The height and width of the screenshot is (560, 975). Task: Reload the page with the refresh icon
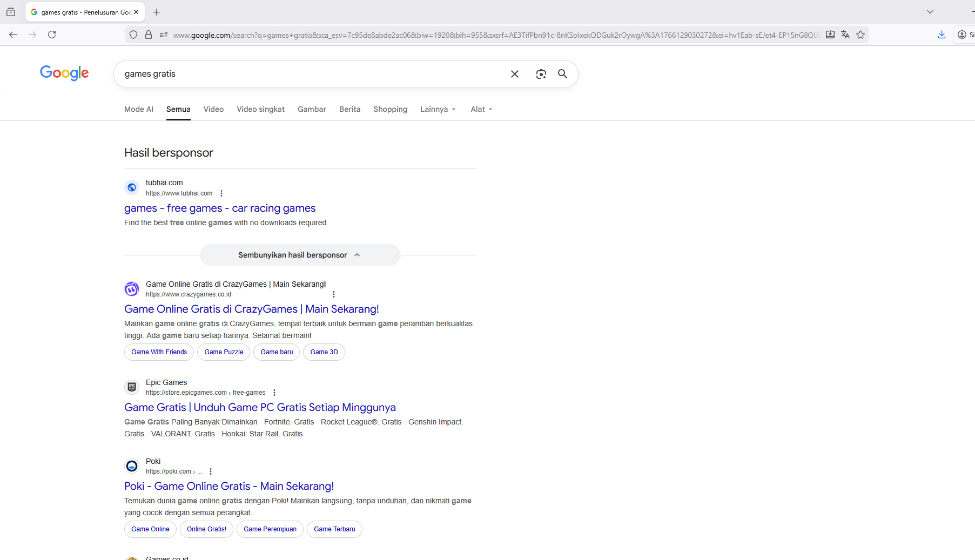pyautogui.click(x=52, y=35)
